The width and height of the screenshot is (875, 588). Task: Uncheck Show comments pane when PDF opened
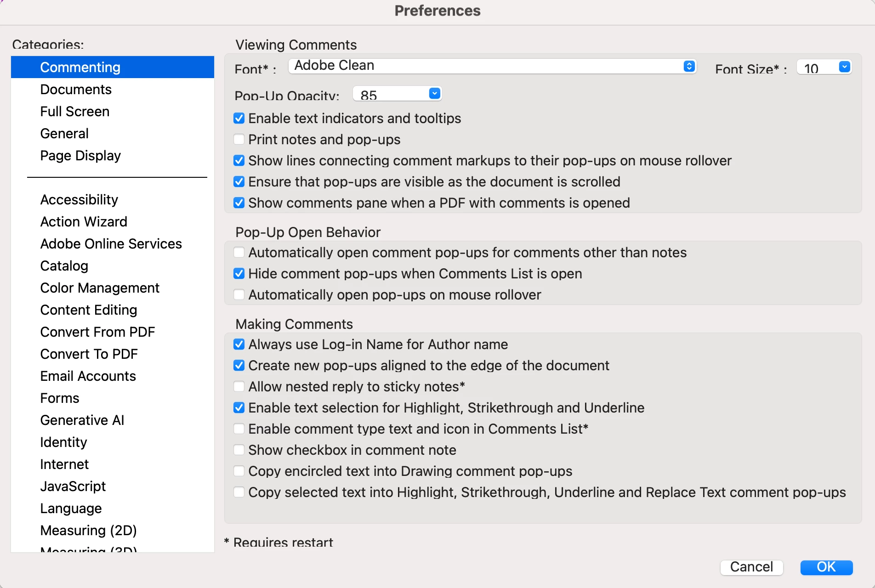pos(239,203)
